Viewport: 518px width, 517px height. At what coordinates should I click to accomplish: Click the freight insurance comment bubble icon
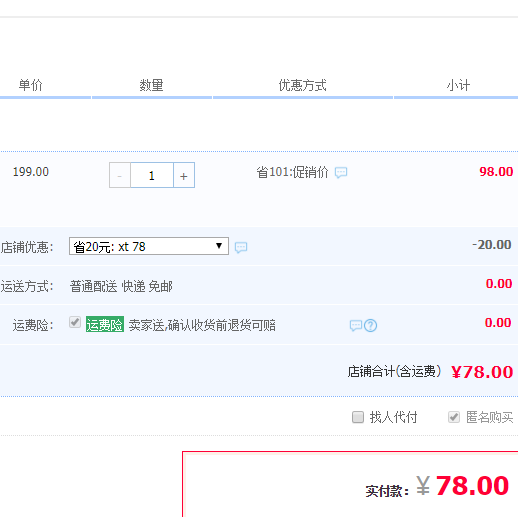click(356, 325)
